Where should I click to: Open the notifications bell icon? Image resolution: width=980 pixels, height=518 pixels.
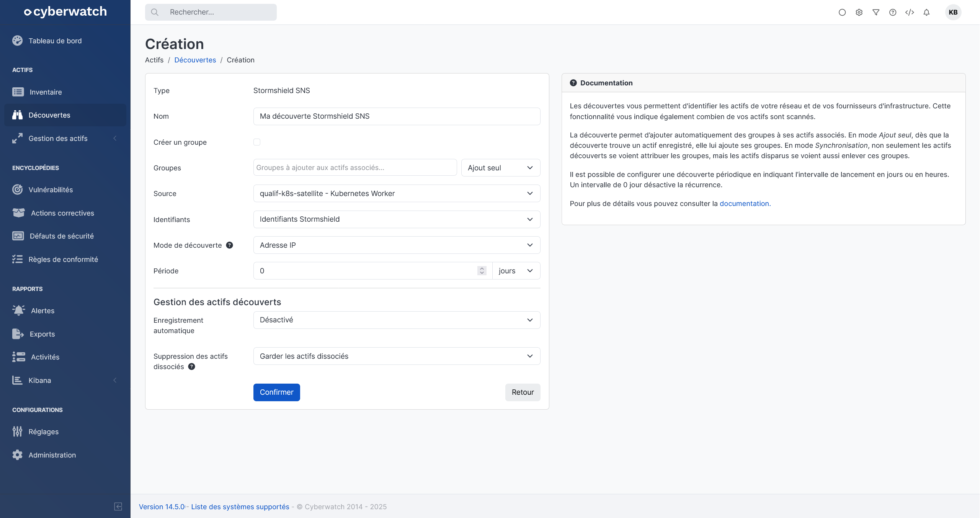point(926,12)
